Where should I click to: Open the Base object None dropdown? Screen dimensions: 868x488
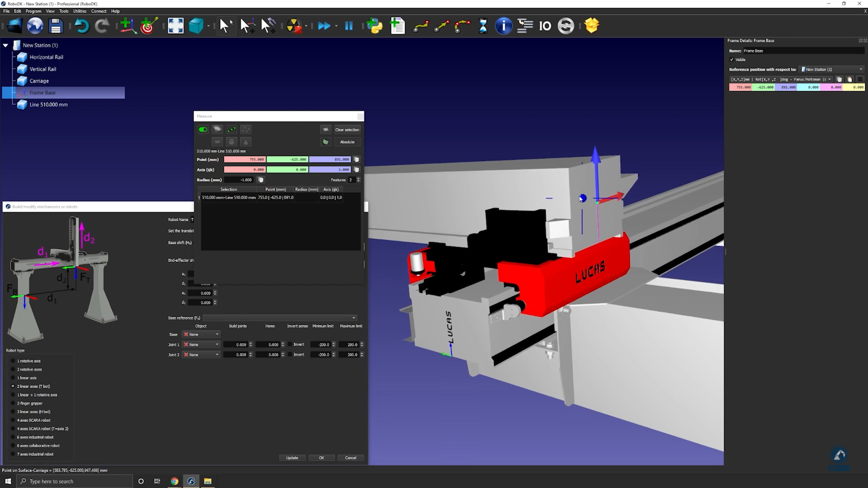(201, 334)
